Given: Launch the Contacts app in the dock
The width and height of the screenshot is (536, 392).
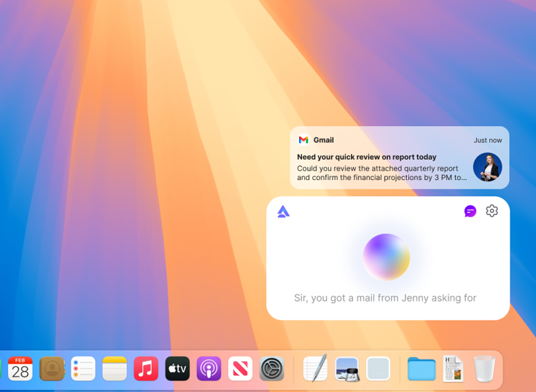Looking at the screenshot, I should tap(52, 369).
